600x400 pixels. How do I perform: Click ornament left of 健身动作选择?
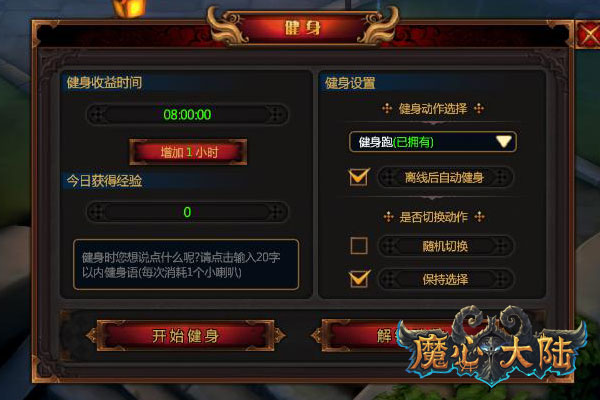(387, 109)
